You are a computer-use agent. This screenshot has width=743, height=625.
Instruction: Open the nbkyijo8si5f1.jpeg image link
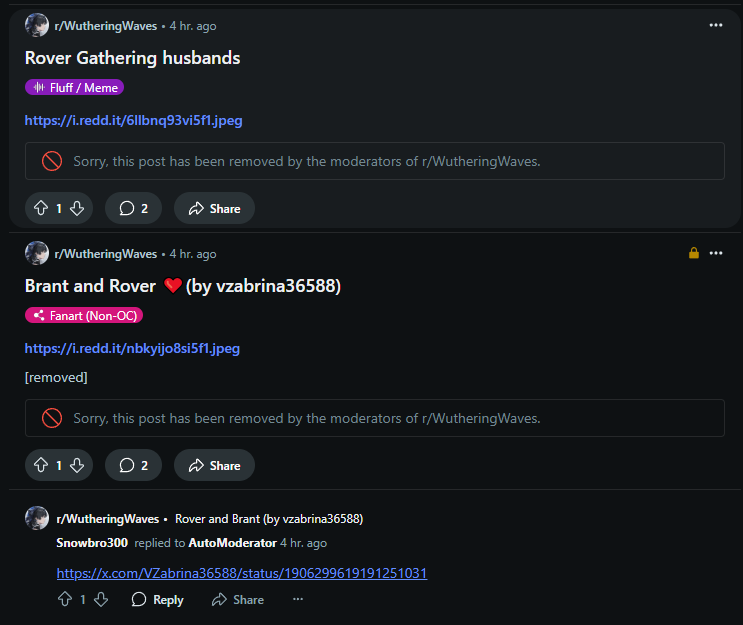pyautogui.click(x=132, y=348)
